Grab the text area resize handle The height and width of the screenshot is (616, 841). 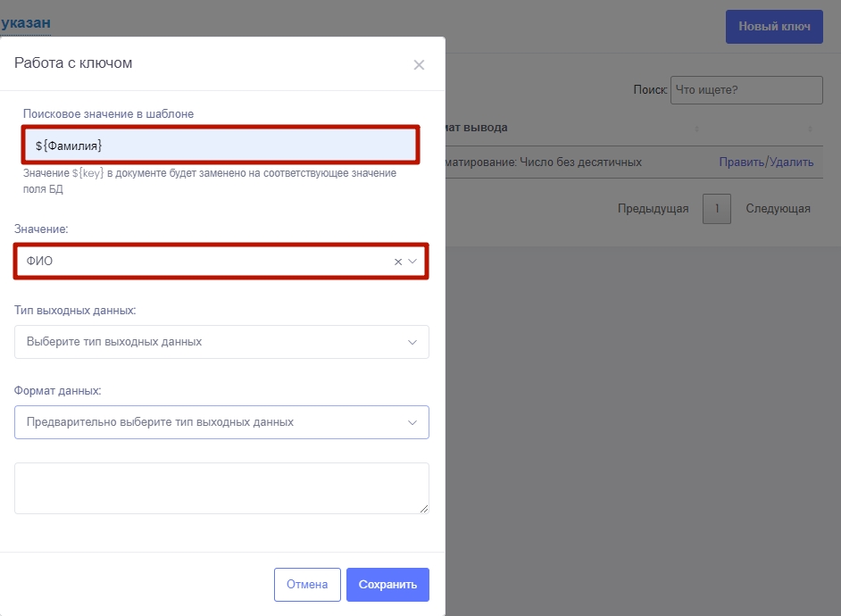tap(424, 509)
